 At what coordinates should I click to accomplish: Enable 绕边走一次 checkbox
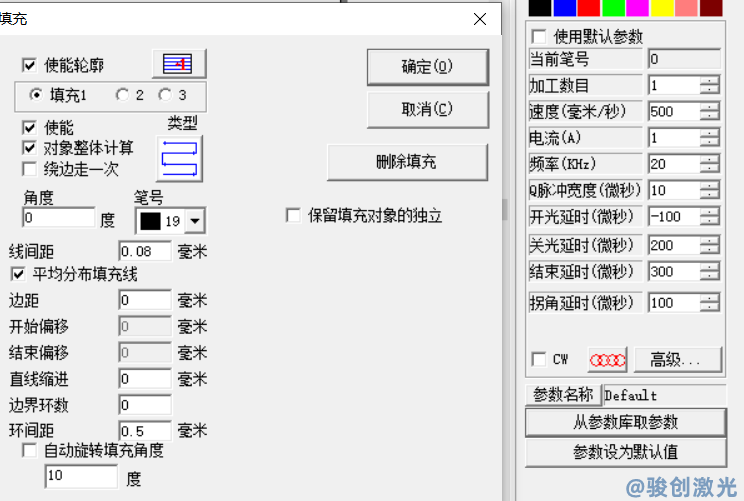click(29, 169)
